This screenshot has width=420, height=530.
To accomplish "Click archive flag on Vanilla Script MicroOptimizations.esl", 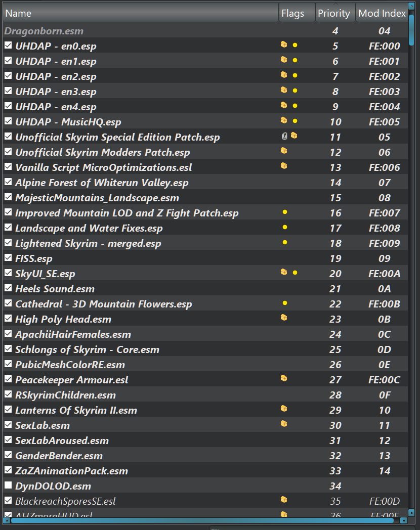I will coord(284,166).
